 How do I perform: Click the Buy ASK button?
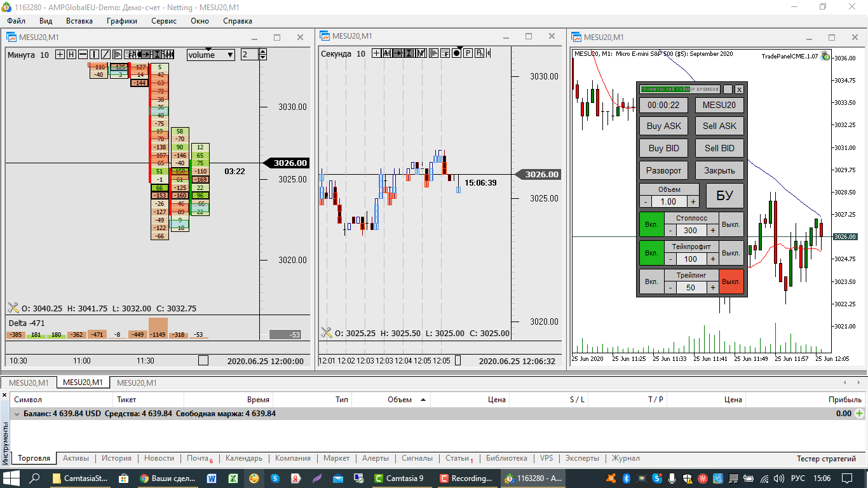(663, 126)
